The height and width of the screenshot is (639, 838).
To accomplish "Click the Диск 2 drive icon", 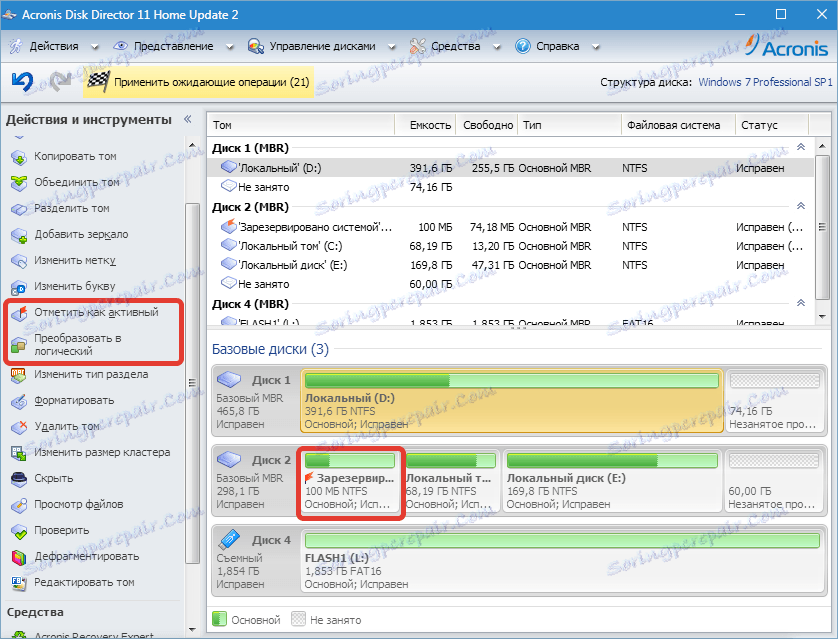I will pos(229,459).
